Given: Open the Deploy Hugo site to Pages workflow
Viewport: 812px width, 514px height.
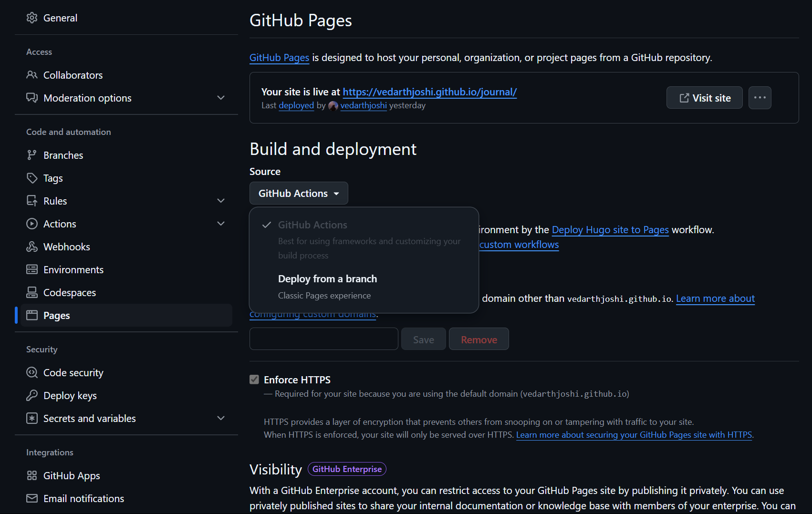Looking at the screenshot, I should click(610, 229).
